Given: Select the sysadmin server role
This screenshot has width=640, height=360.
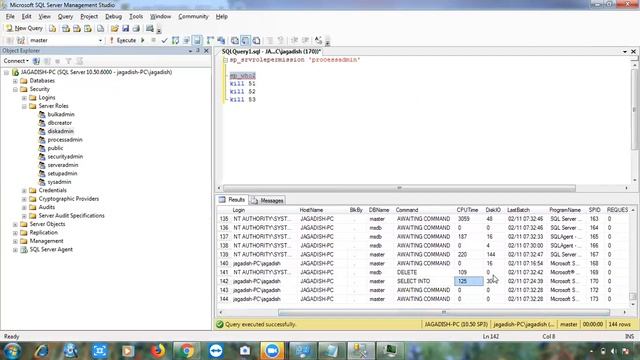Looking at the screenshot, I should [59, 182].
